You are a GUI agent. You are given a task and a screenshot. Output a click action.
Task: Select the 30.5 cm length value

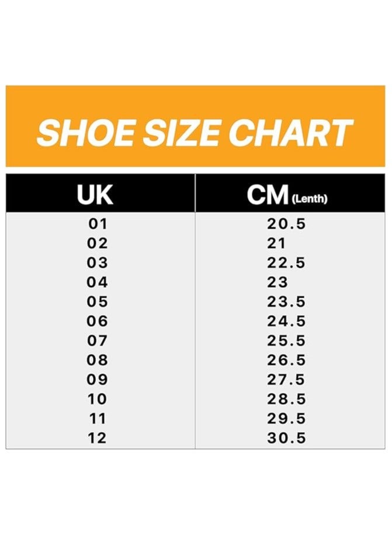286,439
